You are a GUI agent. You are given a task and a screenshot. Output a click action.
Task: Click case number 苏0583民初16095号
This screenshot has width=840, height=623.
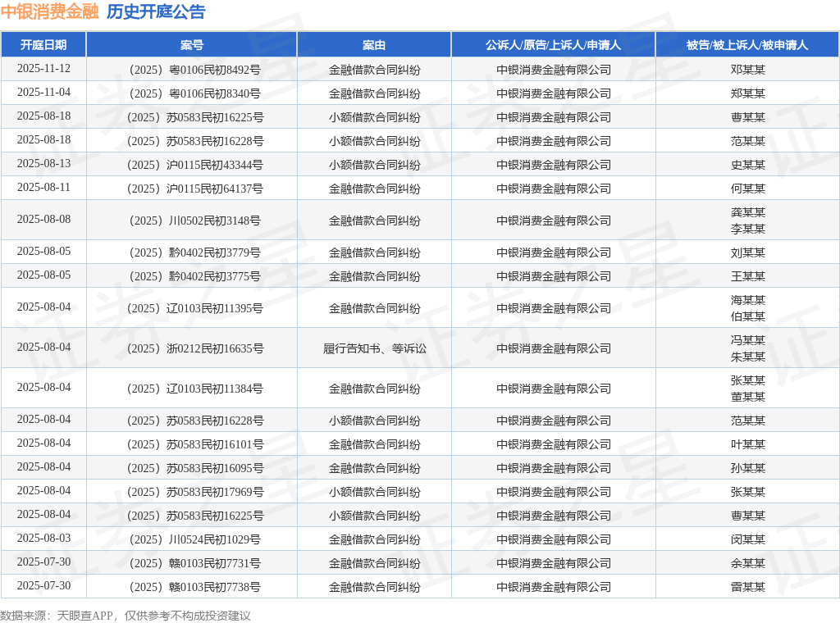195,468
